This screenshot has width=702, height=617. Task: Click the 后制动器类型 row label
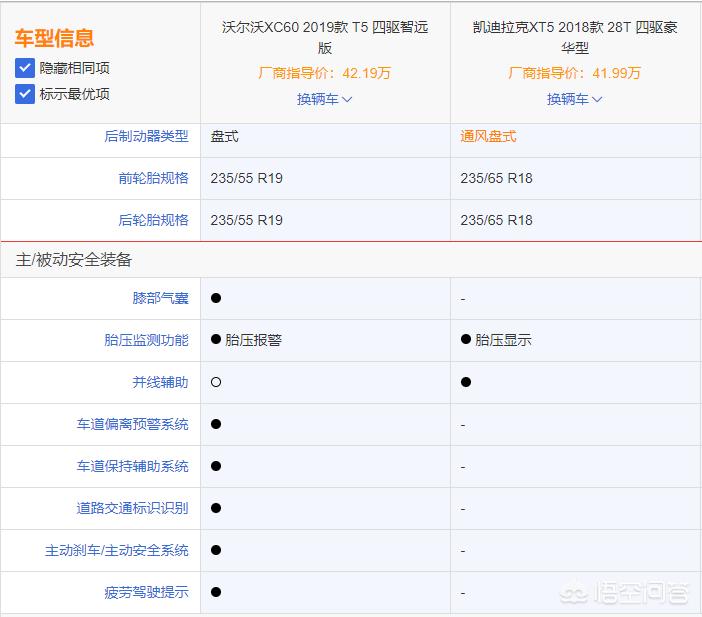coord(146,136)
